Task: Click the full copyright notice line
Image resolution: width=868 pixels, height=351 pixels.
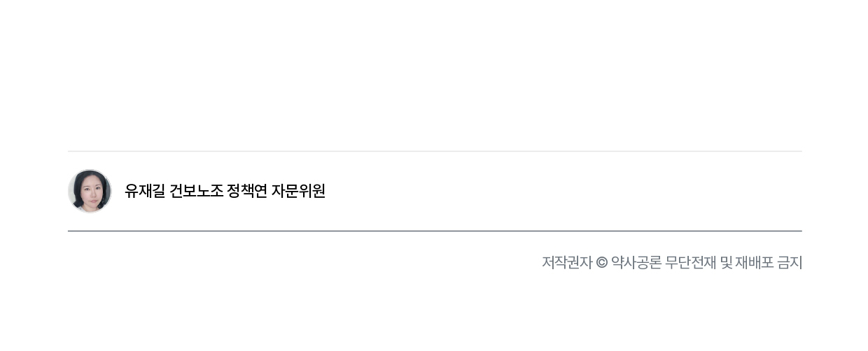Action: coord(672,263)
